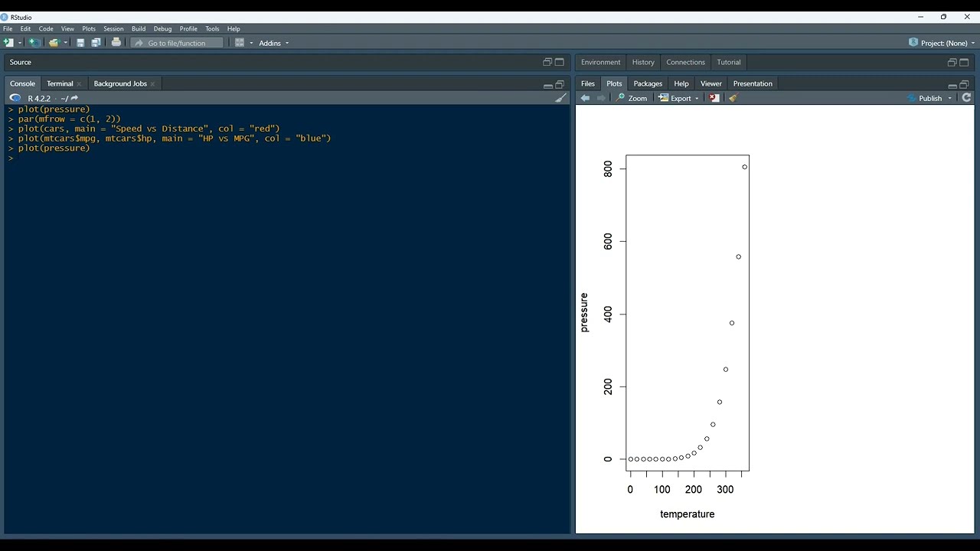Screen dimensions: 980x551
Task: Create a new file with the toolbar icon
Action: pyautogui.click(x=8, y=43)
